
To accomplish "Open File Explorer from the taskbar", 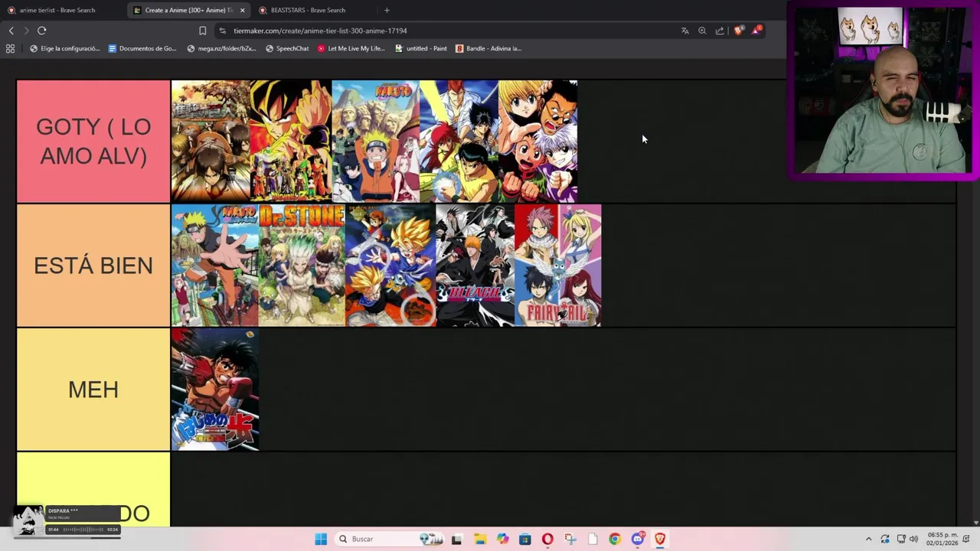I will [480, 539].
